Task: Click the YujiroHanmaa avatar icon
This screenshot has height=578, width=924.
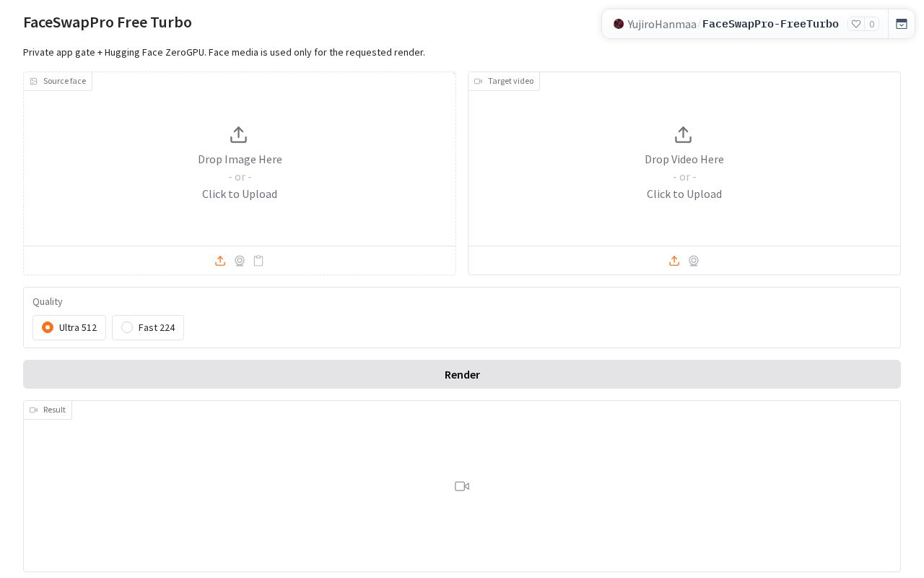Action: (x=619, y=24)
